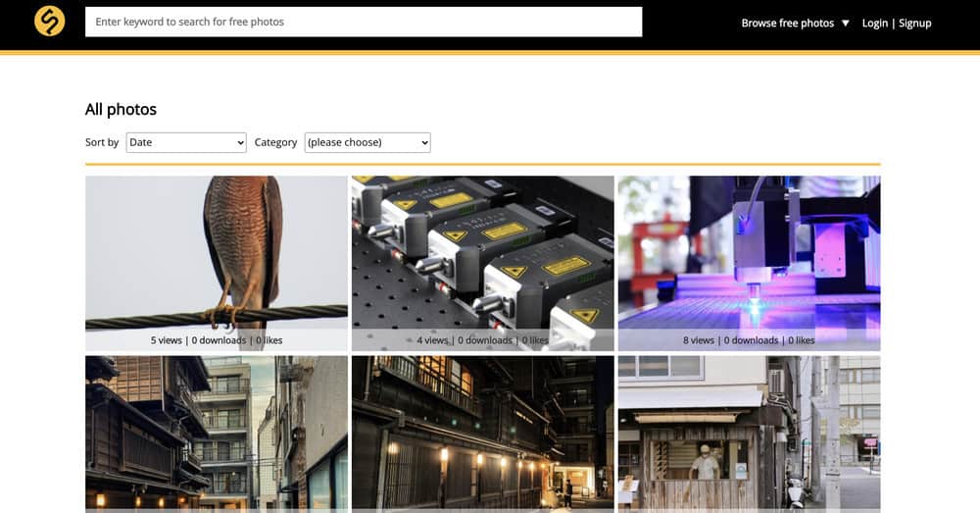This screenshot has height=513, width=980.
Task: Click the Category label
Action: tap(275, 142)
